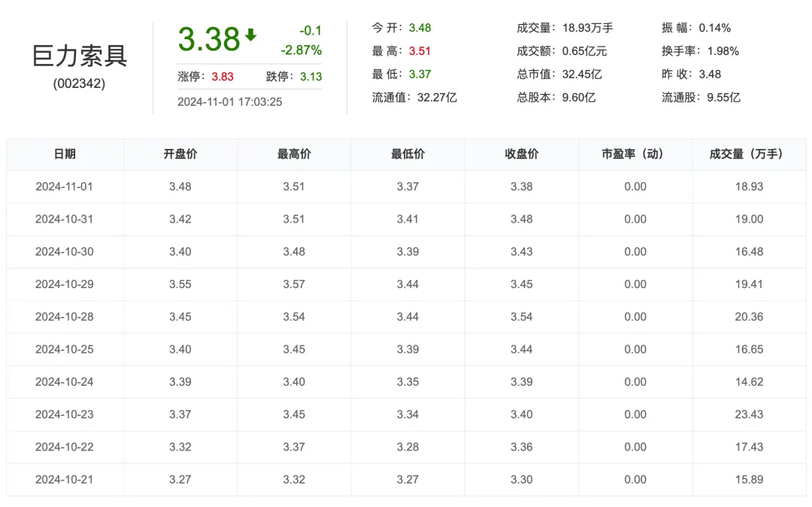The image size is (812, 507).
Task: Click the limit-up price 3.83
Action: (x=222, y=77)
